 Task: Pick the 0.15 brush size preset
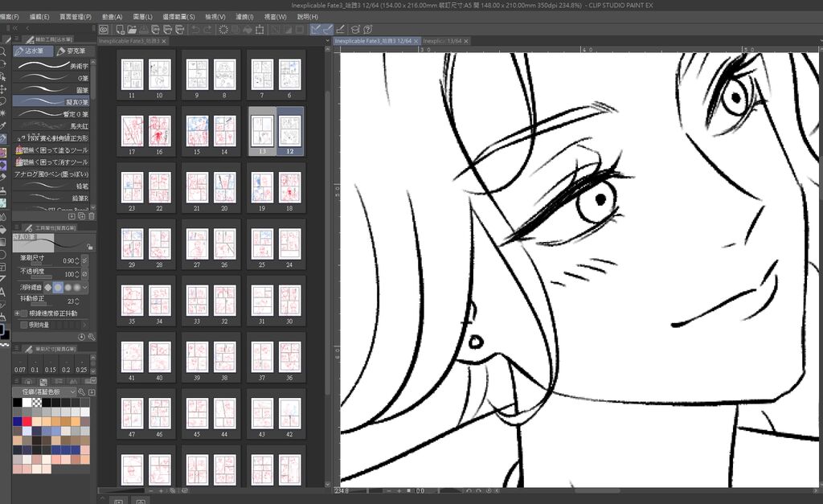(51, 366)
